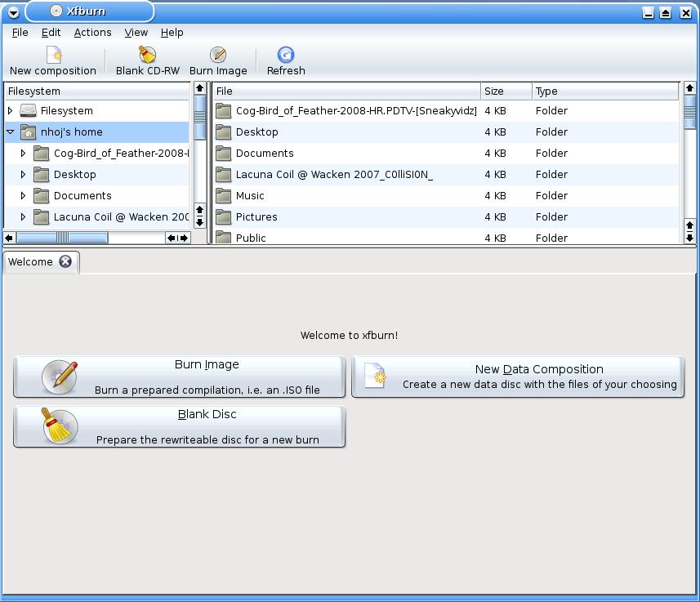Click the Burn Image toolbar icon
The width and height of the screenshot is (700, 602).
[x=218, y=55]
